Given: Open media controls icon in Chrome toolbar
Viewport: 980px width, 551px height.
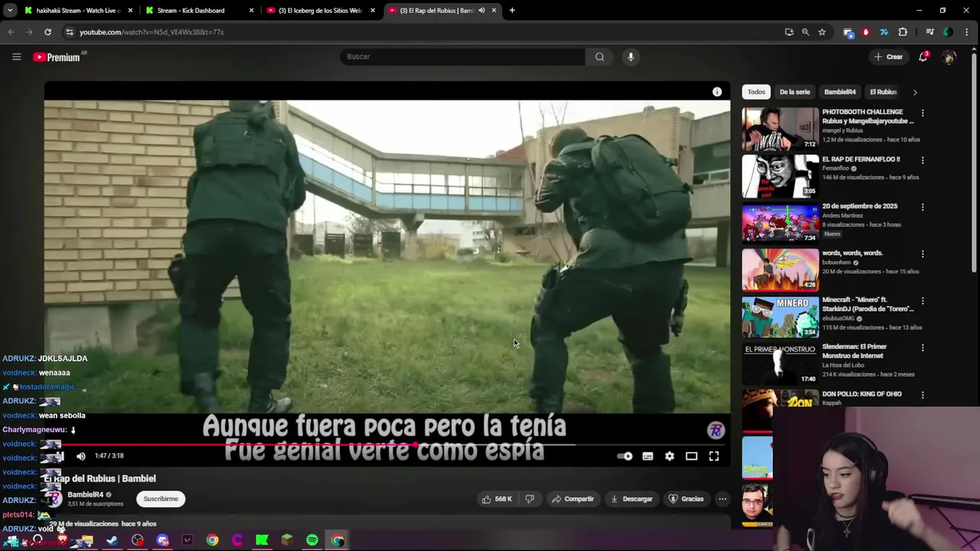Looking at the screenshot, I should [929, 32].
